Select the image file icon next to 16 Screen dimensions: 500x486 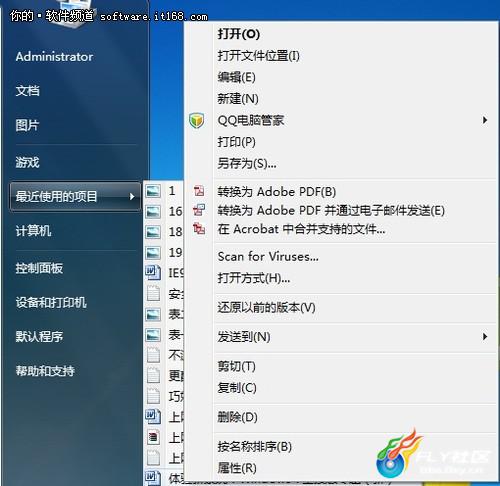[x=153, y=211]
